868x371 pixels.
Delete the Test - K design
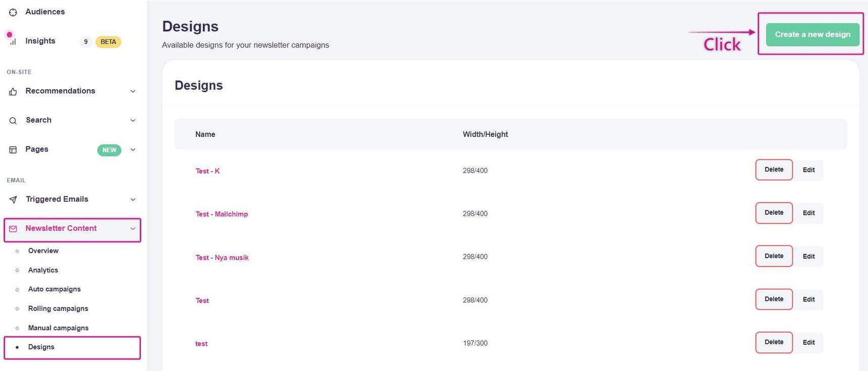774,170
